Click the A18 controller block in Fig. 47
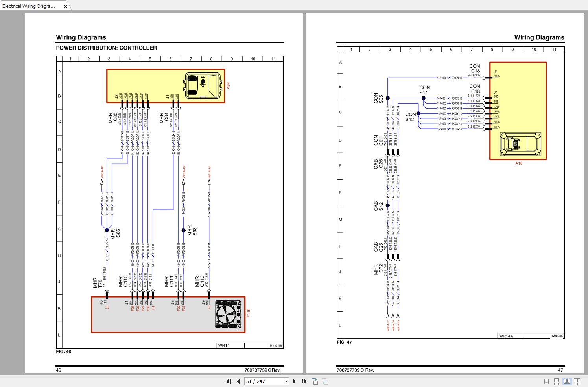Viewport: 588px width, 387px height. (x=518, y=111)
